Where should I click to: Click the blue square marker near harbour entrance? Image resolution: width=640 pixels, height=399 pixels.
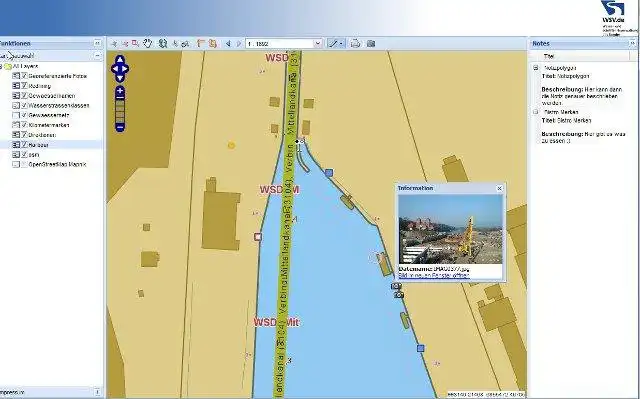(329, 173)
